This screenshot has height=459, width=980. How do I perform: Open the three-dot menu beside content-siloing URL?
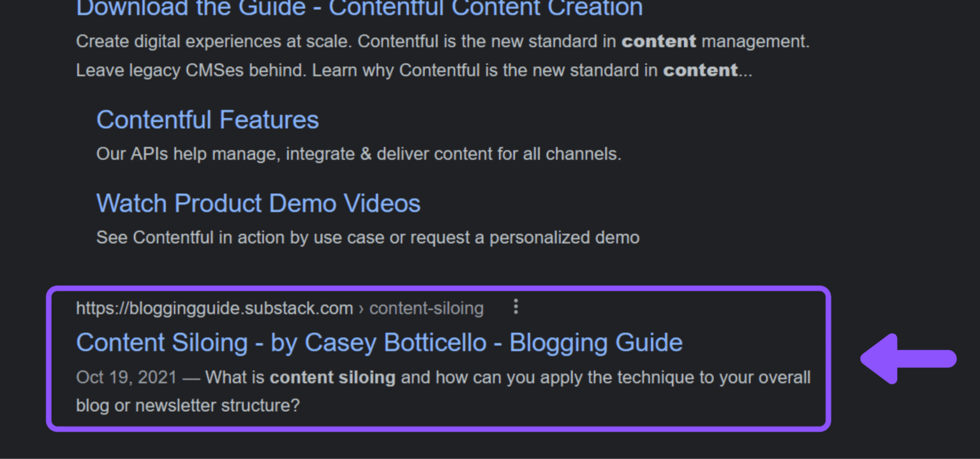[516, 307]
